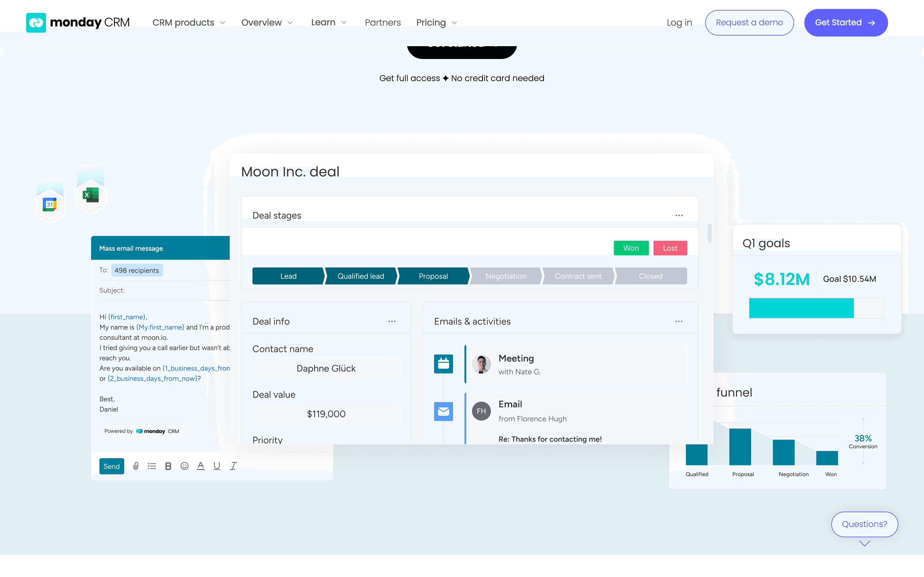Apply italic formatting in the email composer
This screenshot has height=577, width=924.
click(x=233, y=466)
